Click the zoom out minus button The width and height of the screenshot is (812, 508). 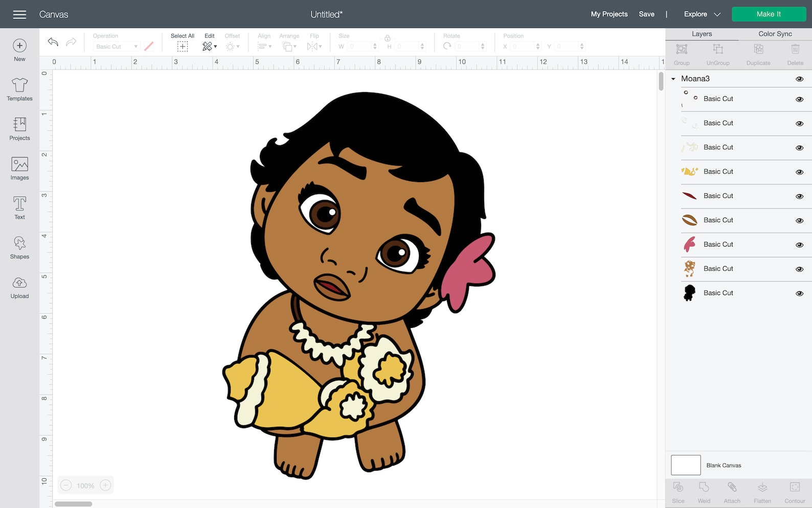[x=66, y=485]
